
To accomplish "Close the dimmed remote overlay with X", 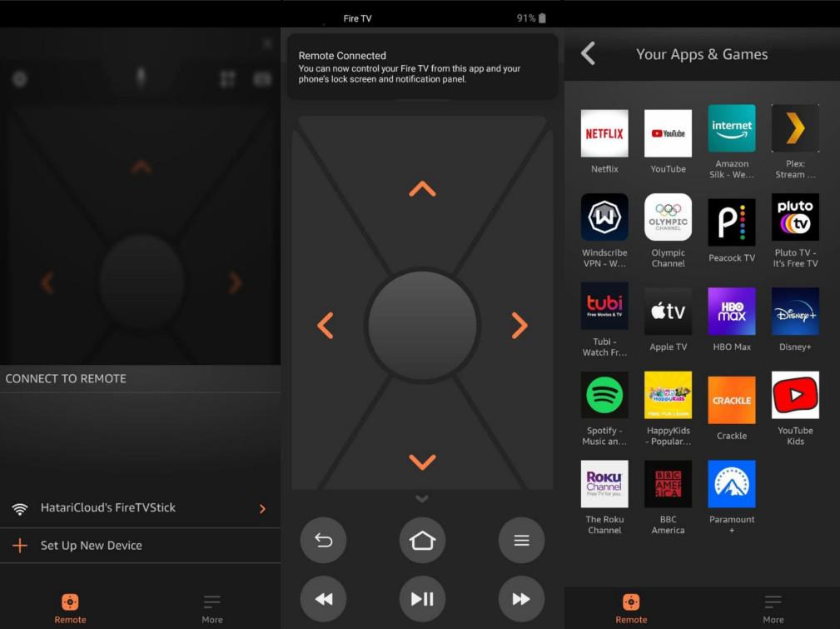I will tap(267, 44).
